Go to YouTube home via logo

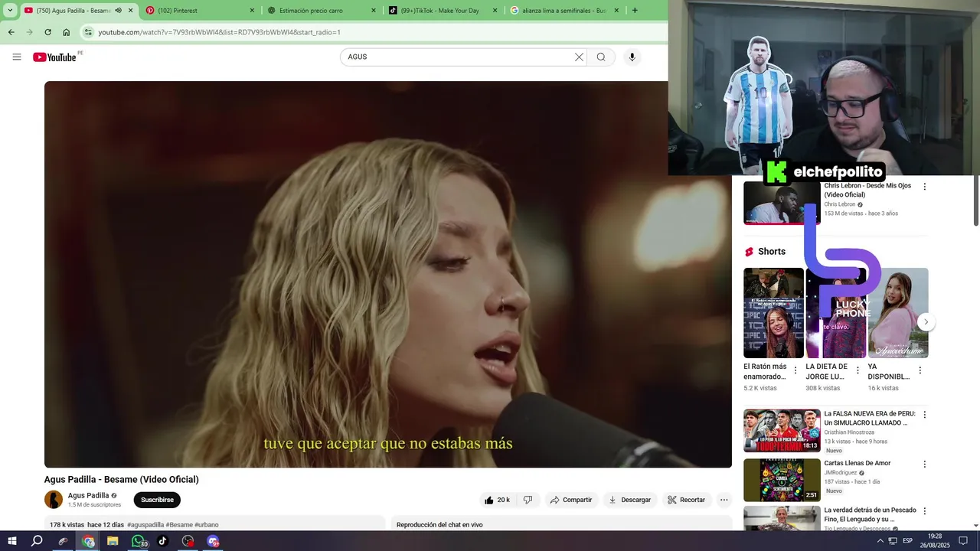pos(54,57)
